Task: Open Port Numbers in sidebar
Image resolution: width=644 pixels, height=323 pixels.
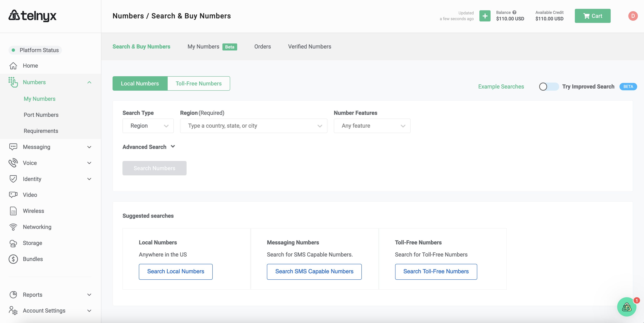Action: pyautogui.click(x=41, y=115)
